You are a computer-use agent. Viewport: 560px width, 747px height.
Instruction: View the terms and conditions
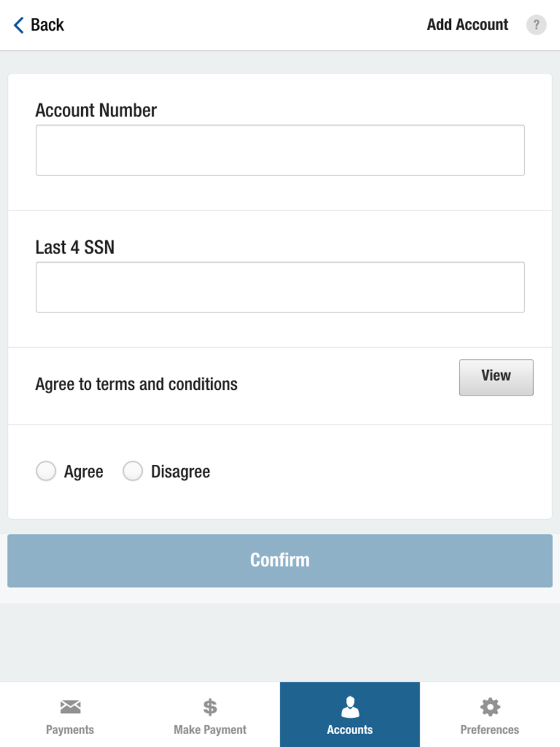pyautogui.click(x=496, y=377)
